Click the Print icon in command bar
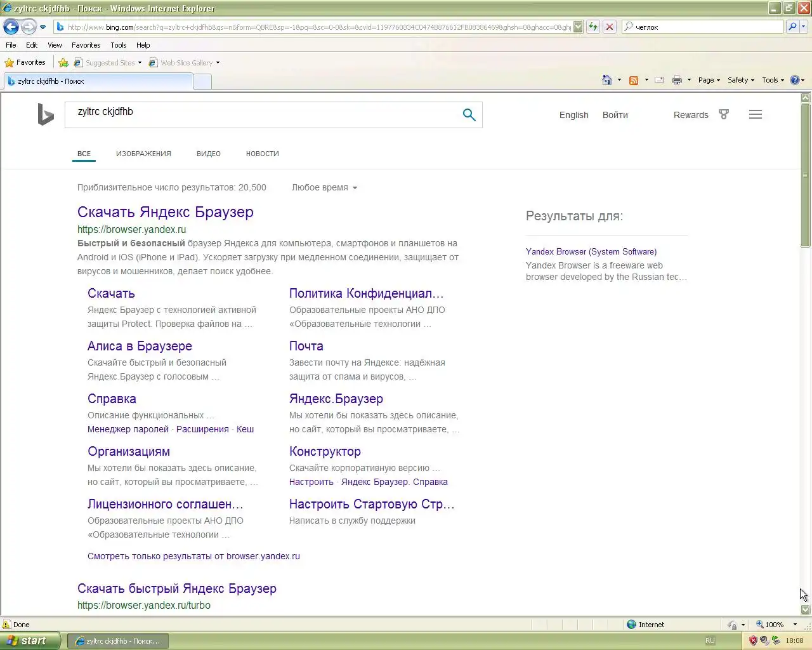The width and height of the screenshot is (812, 650). [x=677, y=80]
